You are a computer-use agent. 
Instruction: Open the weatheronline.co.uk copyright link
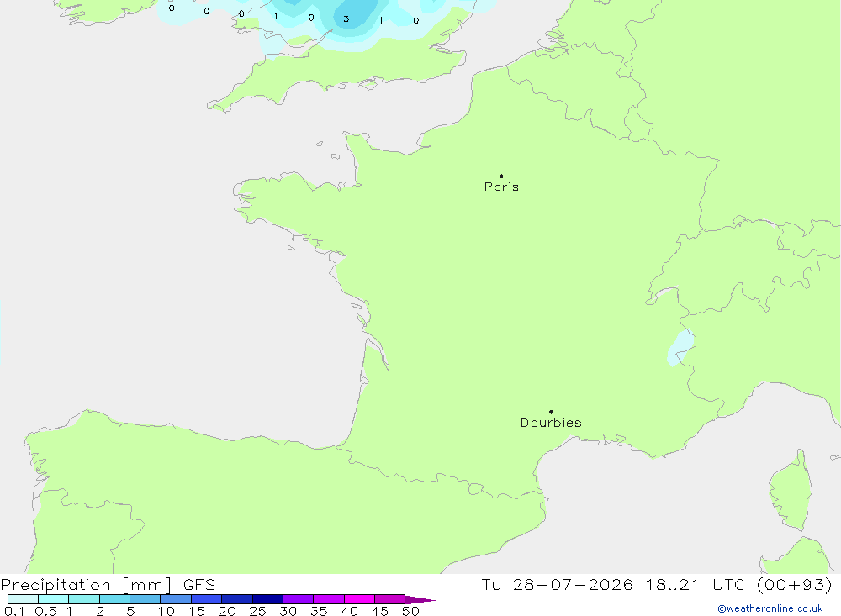click(x=770, y=608)
